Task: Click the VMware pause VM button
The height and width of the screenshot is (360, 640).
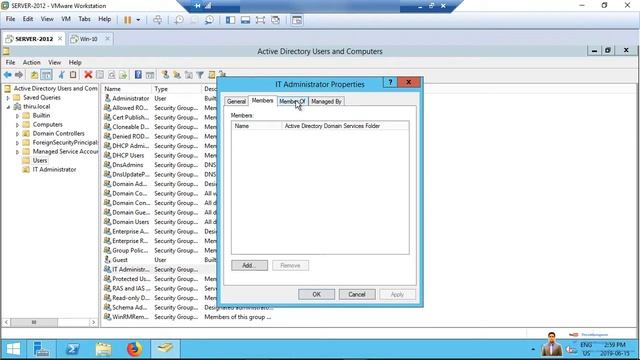Action: [127, 20]
